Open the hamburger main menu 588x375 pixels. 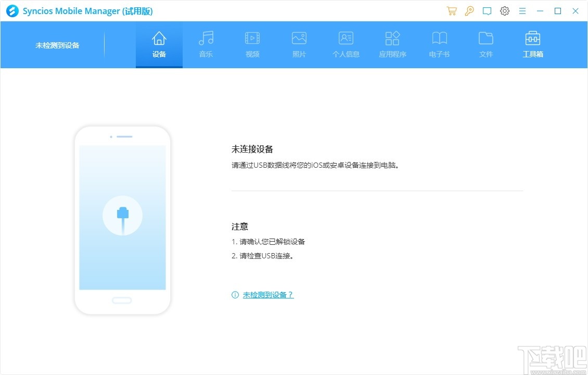click(x=522, y=10)
